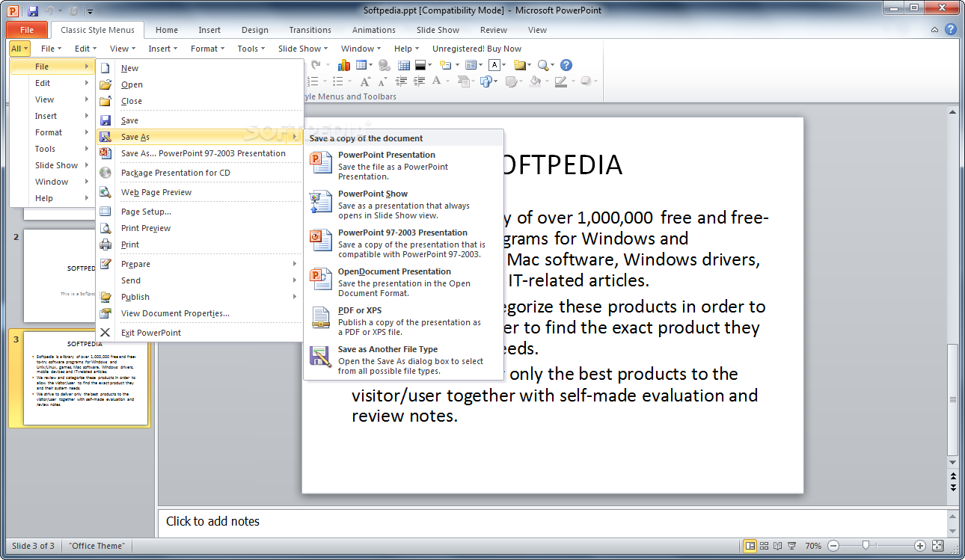Screen dimensions: 965x560
Task: Click the PowerPoint Show format icon
Action: (321, 202)
